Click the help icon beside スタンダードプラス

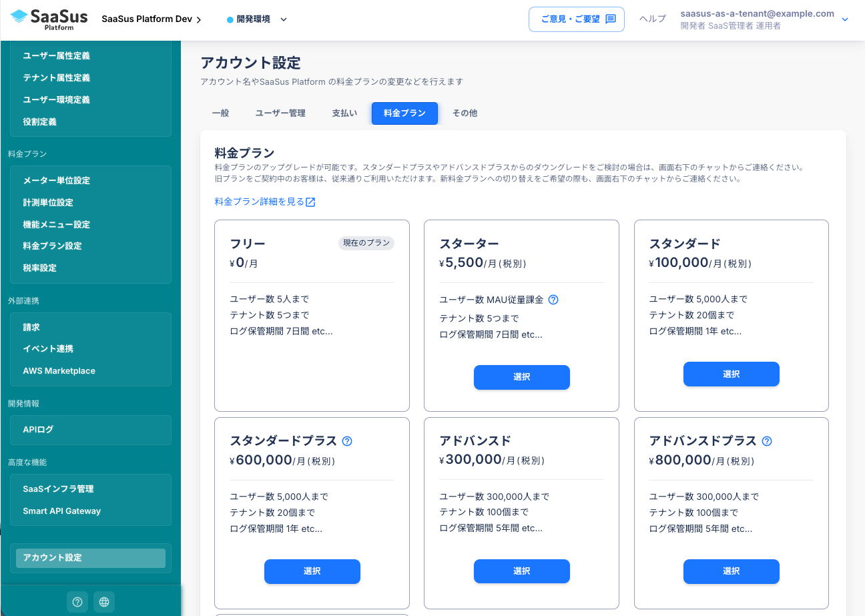coord(347,441)
